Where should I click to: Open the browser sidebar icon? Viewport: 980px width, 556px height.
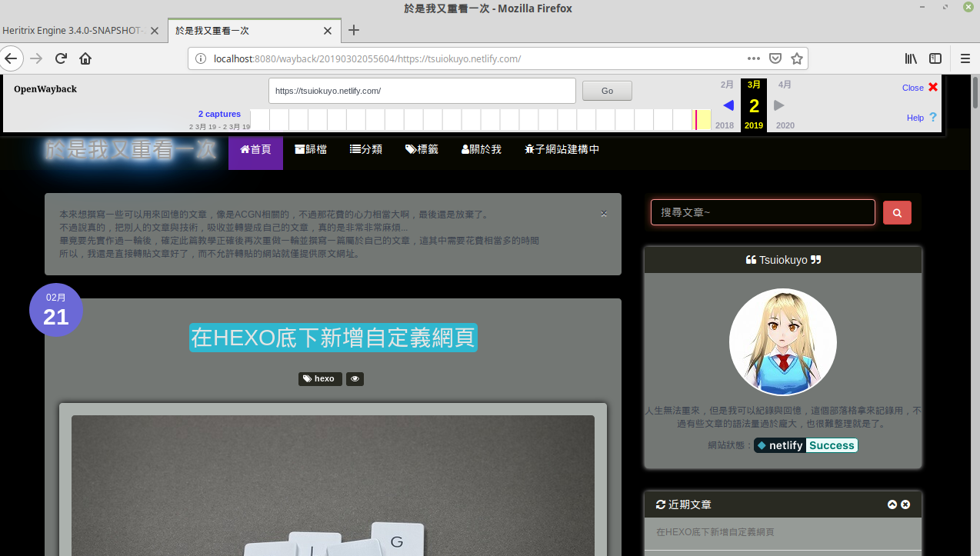[935, 58]
